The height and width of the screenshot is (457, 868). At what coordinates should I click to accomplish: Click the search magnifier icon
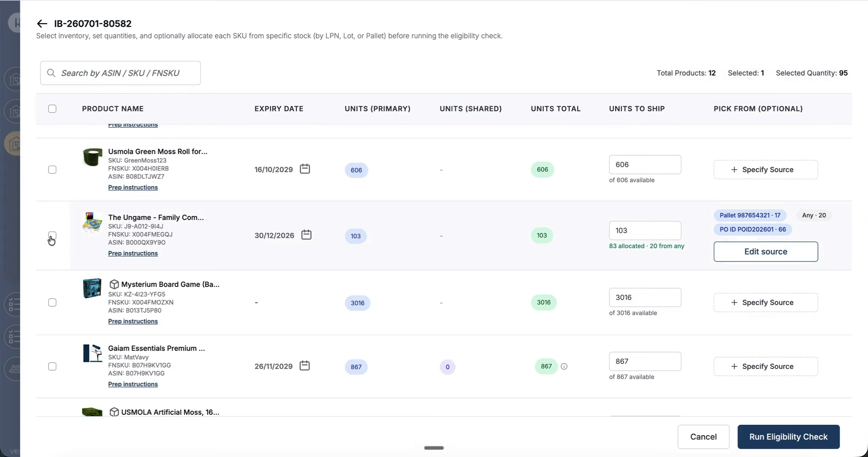click(51, 73)
